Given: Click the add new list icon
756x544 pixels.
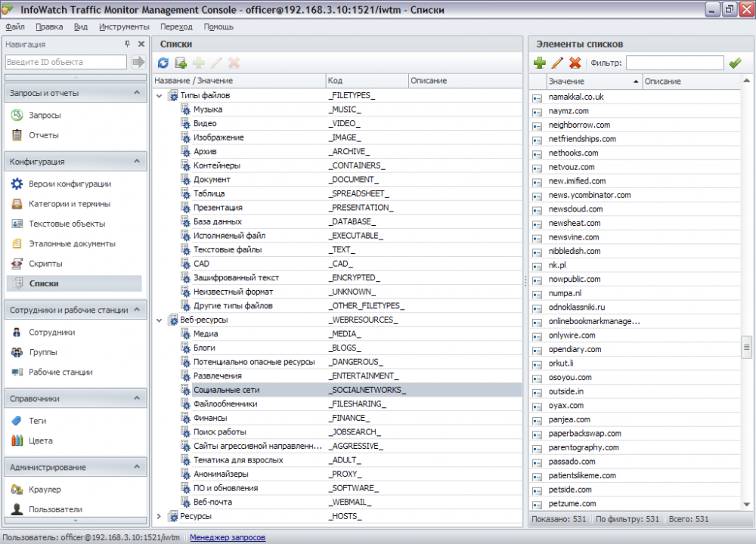Looking at the screenshot, I should point(181,64).
